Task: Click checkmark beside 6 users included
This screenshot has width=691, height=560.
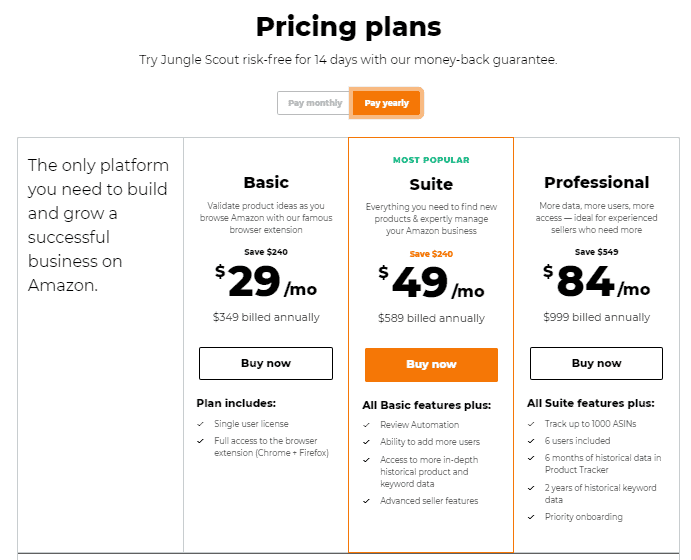Action: pos(531,441)
